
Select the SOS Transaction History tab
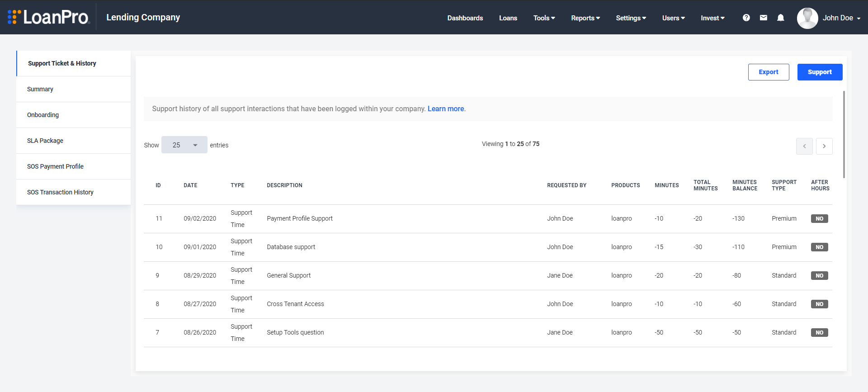tap(74, 192)
